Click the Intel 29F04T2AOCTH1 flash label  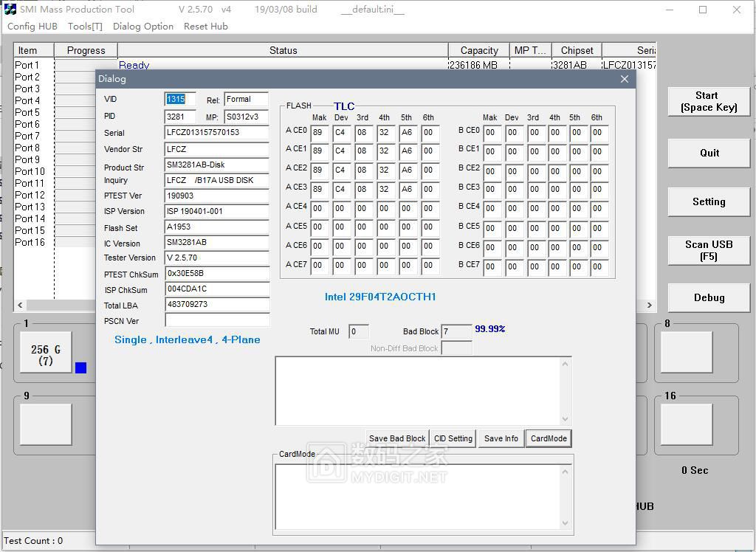click(x=380, y=297)
